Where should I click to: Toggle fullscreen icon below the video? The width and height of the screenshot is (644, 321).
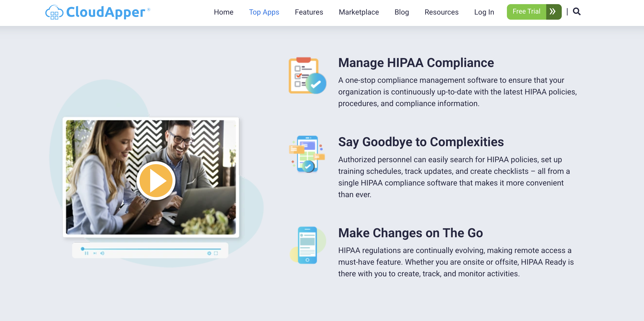point(216,253)
